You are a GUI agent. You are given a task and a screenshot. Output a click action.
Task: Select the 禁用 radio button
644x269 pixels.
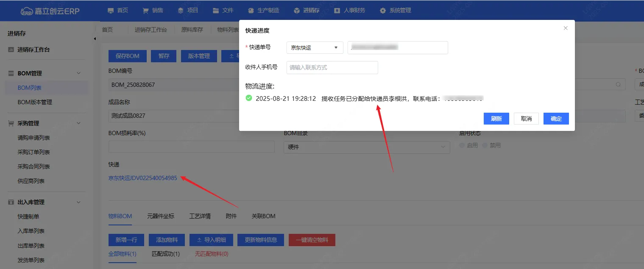coord(485,145)
